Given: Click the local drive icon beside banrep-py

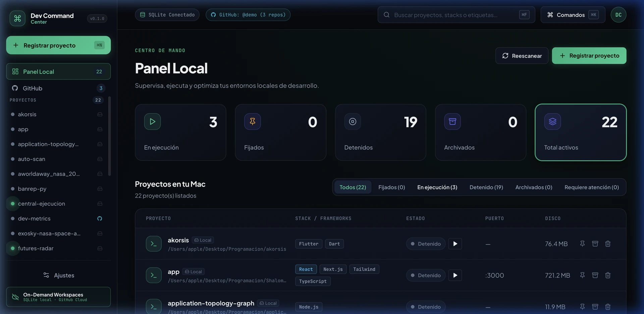Looking at the screenshot, I should tap(100, 189).
